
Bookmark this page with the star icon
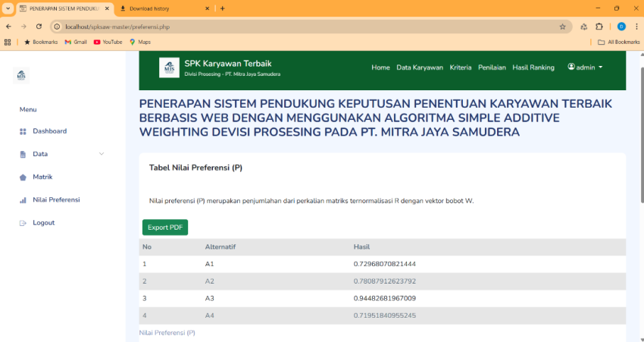pyautogui.click(x=562, y=27)
